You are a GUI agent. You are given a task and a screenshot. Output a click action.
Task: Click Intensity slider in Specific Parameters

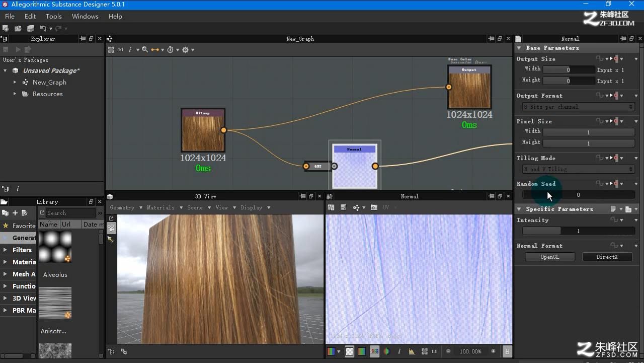579,231
